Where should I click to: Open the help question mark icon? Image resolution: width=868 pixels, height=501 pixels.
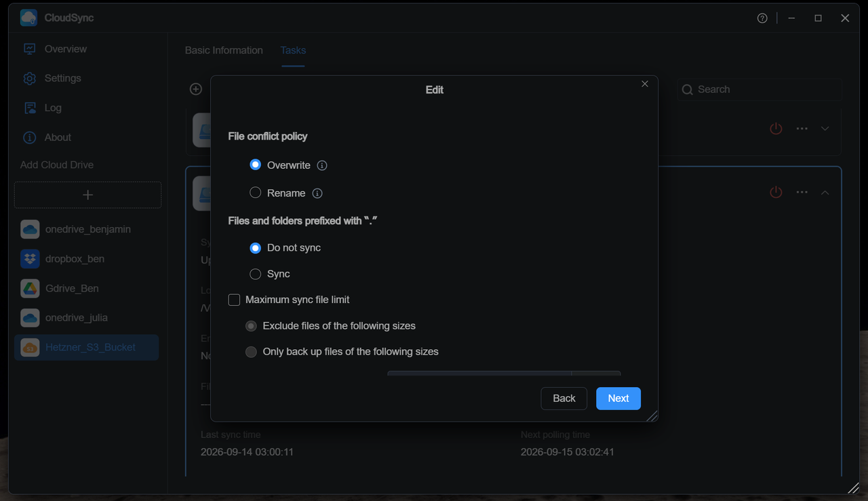click(x=762, y=18)
